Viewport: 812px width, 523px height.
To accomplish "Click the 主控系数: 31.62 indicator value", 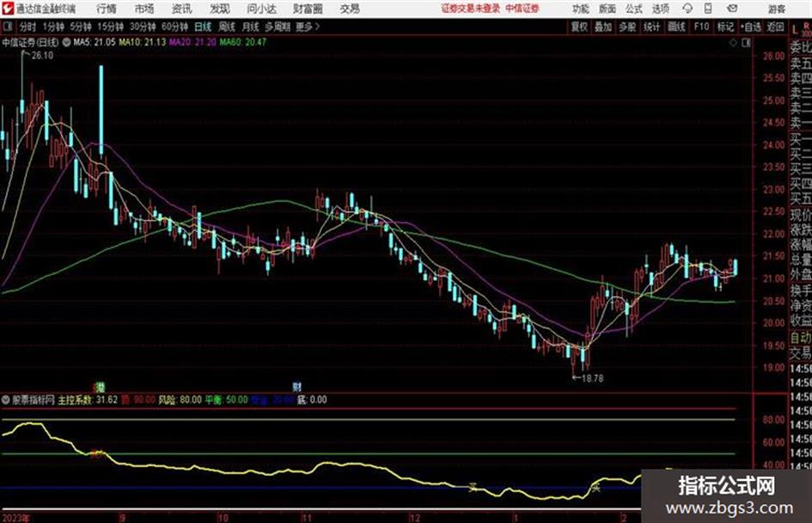I will (x=88, y=399).
